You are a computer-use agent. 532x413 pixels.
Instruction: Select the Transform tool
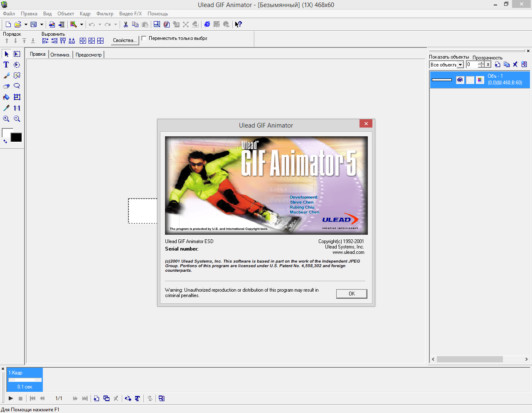coord(17,97)
